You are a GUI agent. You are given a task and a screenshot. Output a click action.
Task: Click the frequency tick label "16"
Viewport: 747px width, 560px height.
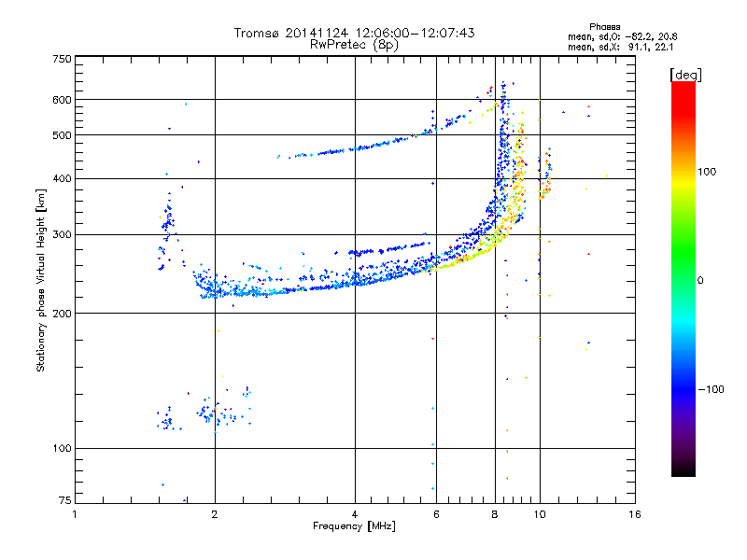click(x=635, y=514)
